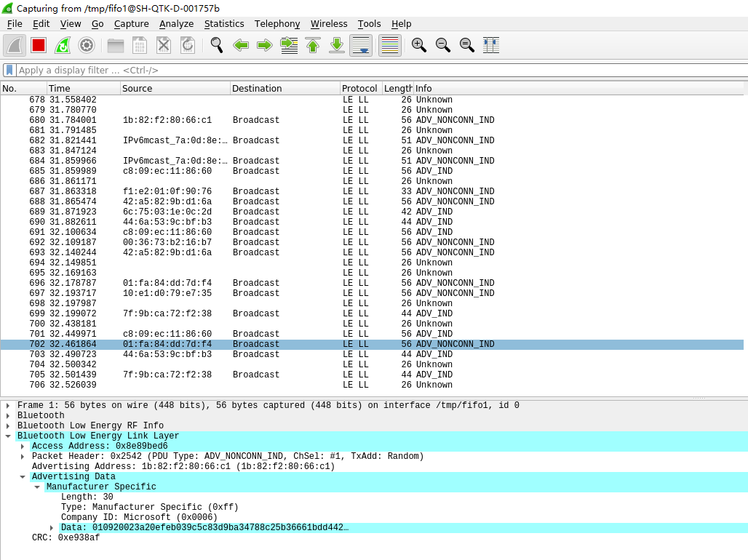Expand the Bluetooth tree node
The width and height of the screenshot is (748, 560).
point(8,415)
